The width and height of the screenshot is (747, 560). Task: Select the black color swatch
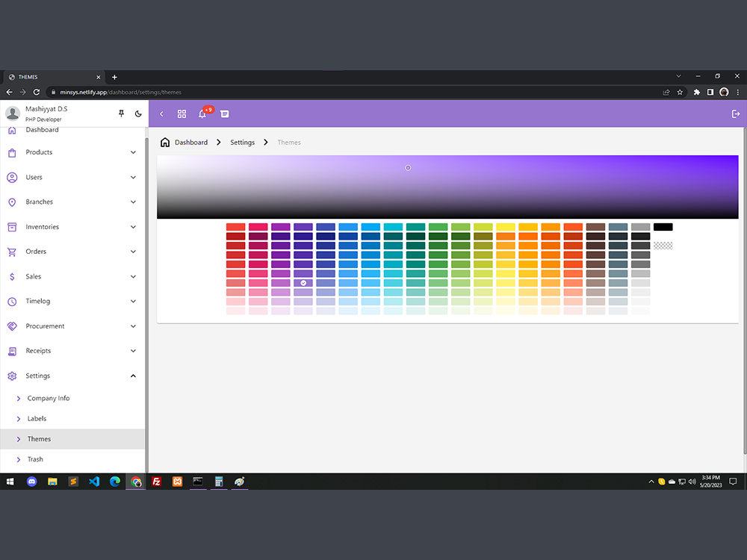(x=663, y=227)
